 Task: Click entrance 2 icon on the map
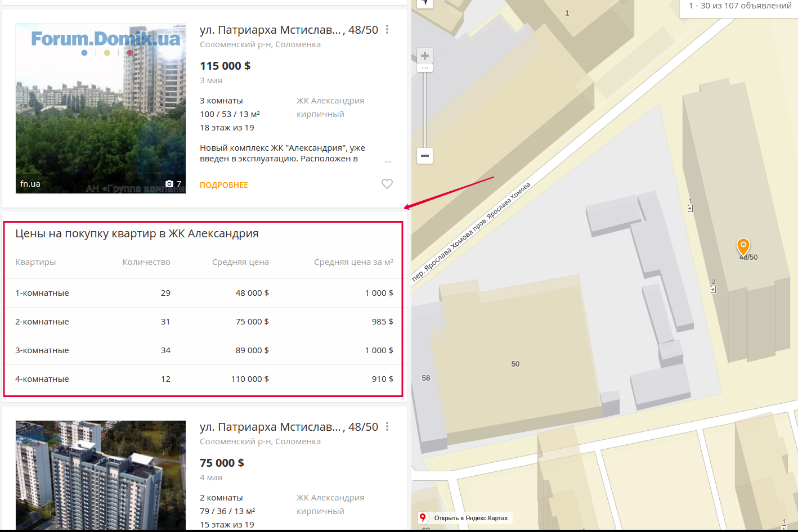[x=714, y=289]
